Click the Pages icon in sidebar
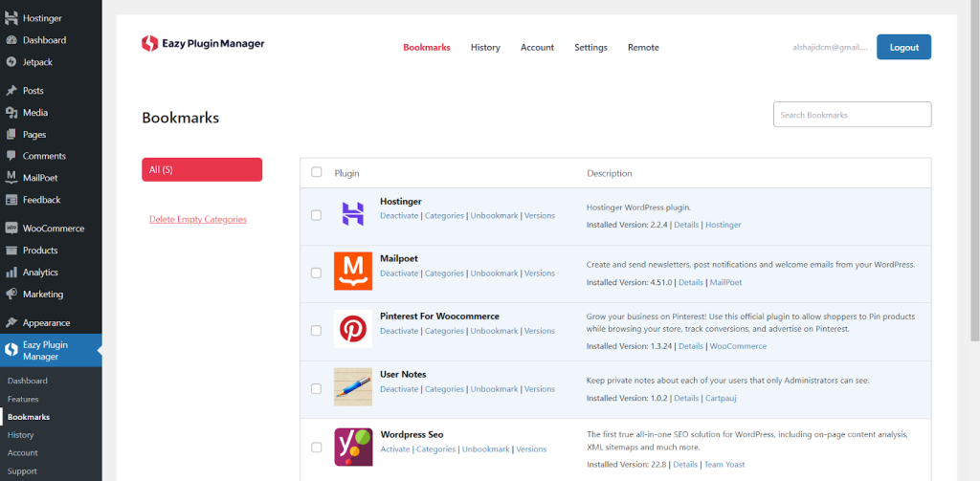 (x=11, y=134)
